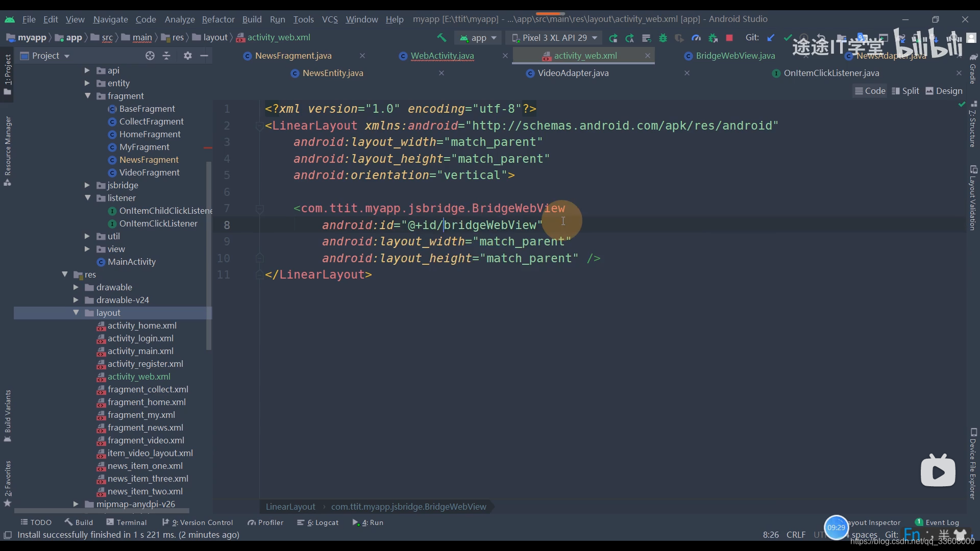Fold the BridgeWebView tag at line 7

coord(259,208)
